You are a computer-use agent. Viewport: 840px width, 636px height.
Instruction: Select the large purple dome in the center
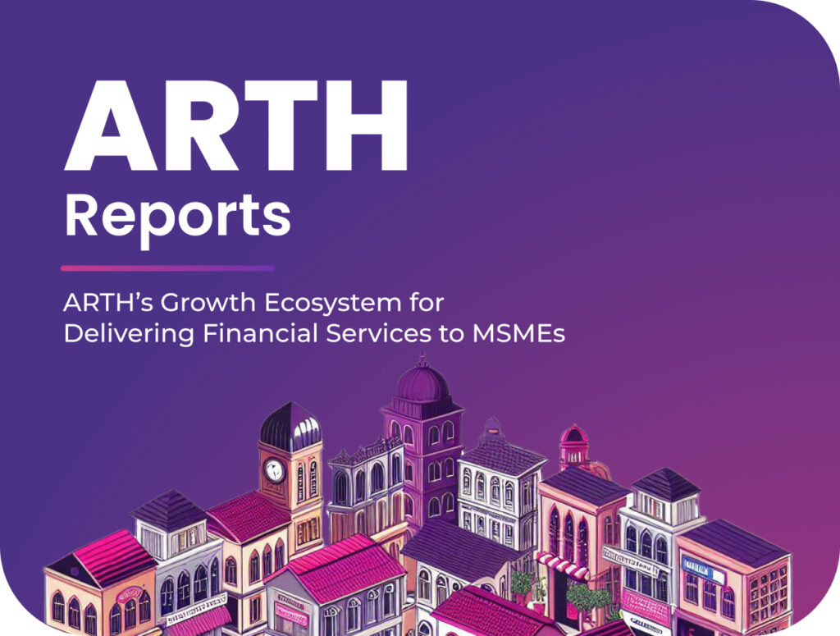422,382
